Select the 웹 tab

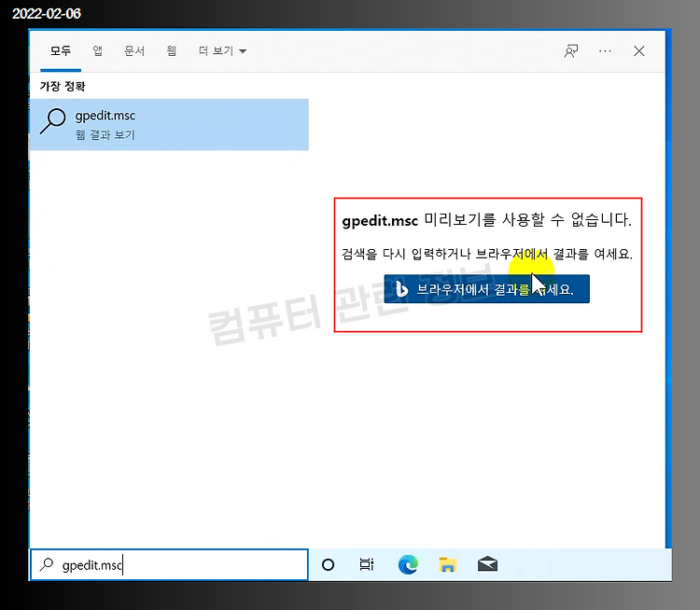click(172, 51)
